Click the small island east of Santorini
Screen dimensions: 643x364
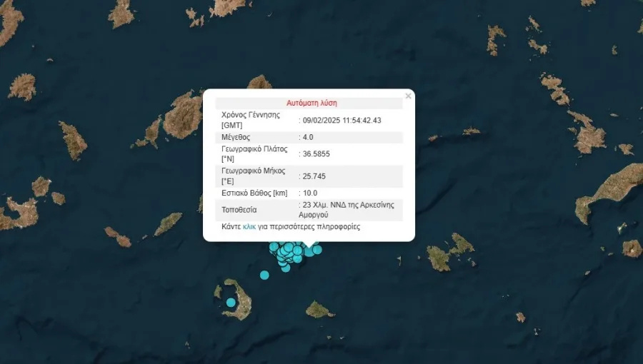[x=319, y=310]
